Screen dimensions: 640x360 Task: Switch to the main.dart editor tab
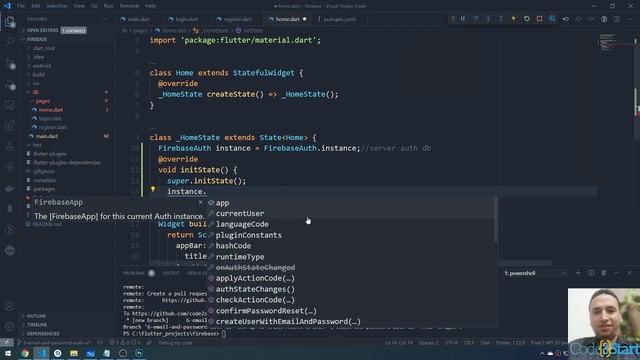pos(139,19)
